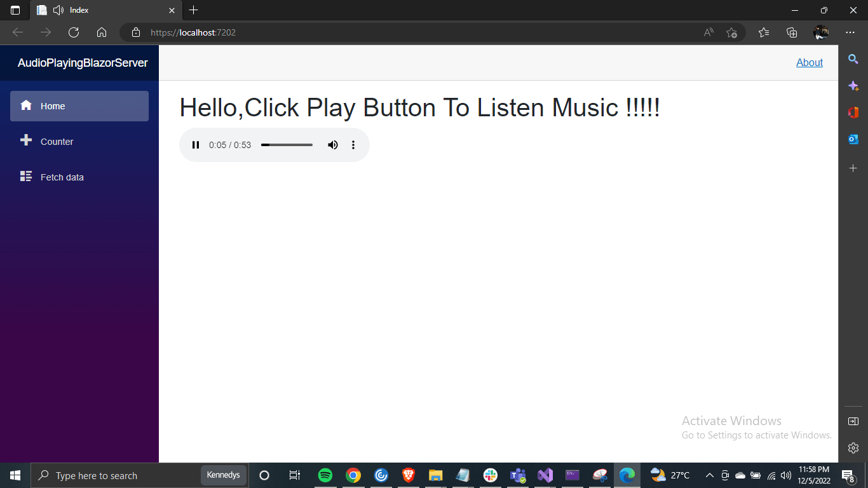The image size is (868, 488).
Task: Launch Spotify from the taskbar
Action: pyautogui.click(x=325, y=475)
